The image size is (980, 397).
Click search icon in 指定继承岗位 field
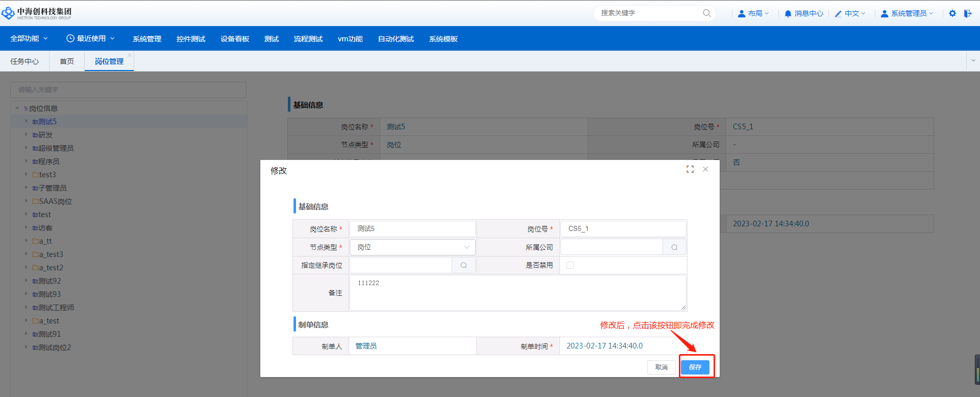tap(463, 265)
